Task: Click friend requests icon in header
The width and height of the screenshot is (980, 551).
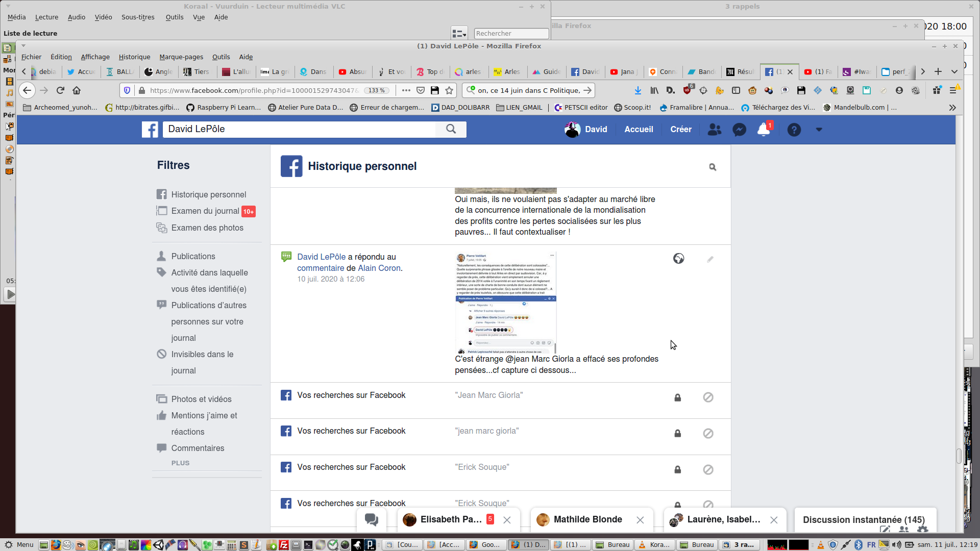Action: 715,130
